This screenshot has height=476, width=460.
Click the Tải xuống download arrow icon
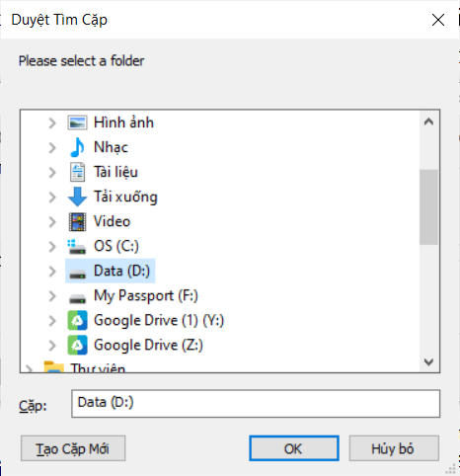pos(77,197)
